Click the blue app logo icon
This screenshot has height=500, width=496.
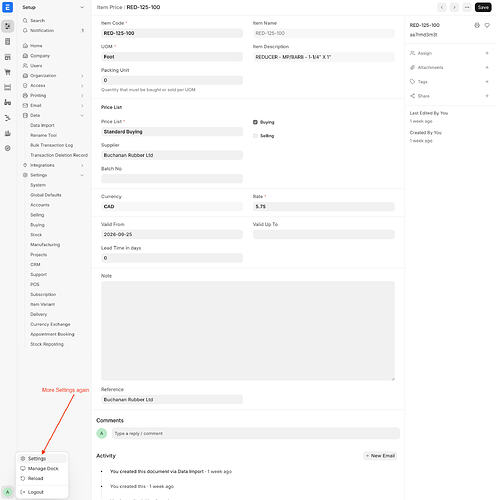tap(7, 7)
